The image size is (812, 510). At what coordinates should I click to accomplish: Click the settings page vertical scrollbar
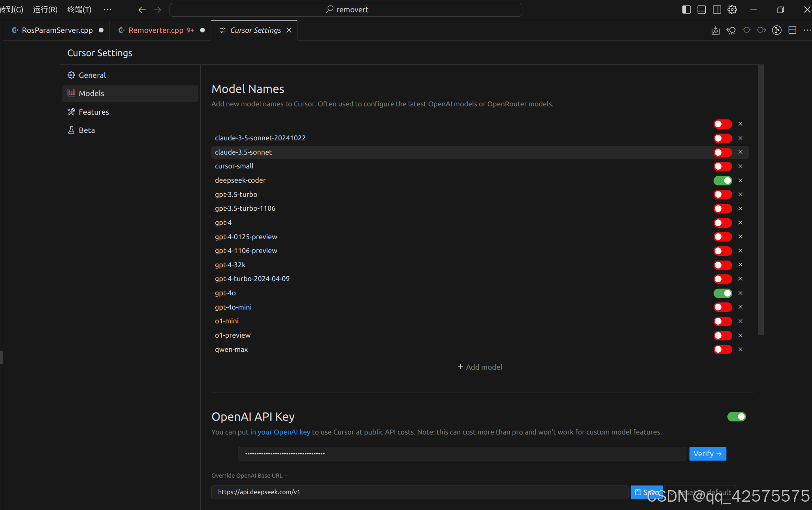pos(760,198)
